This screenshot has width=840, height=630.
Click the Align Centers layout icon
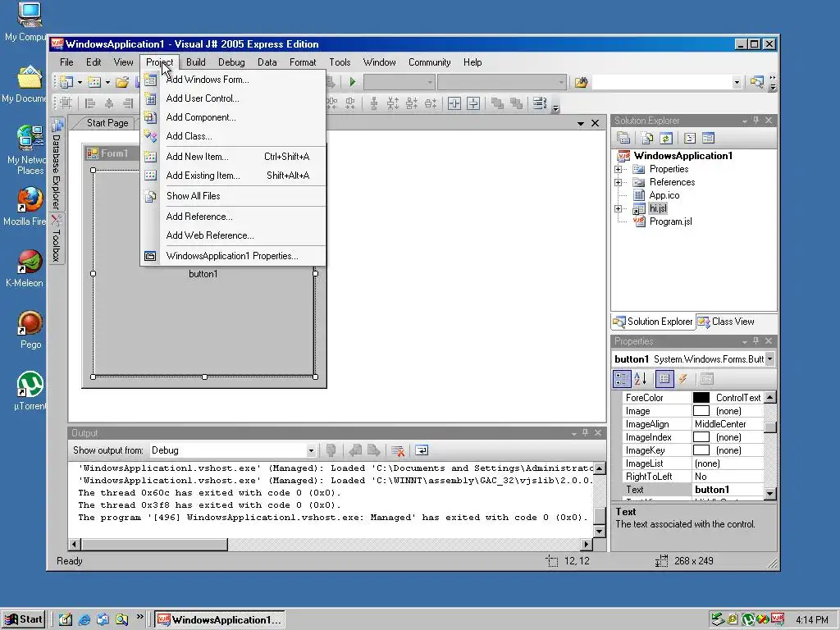[109, 103]
